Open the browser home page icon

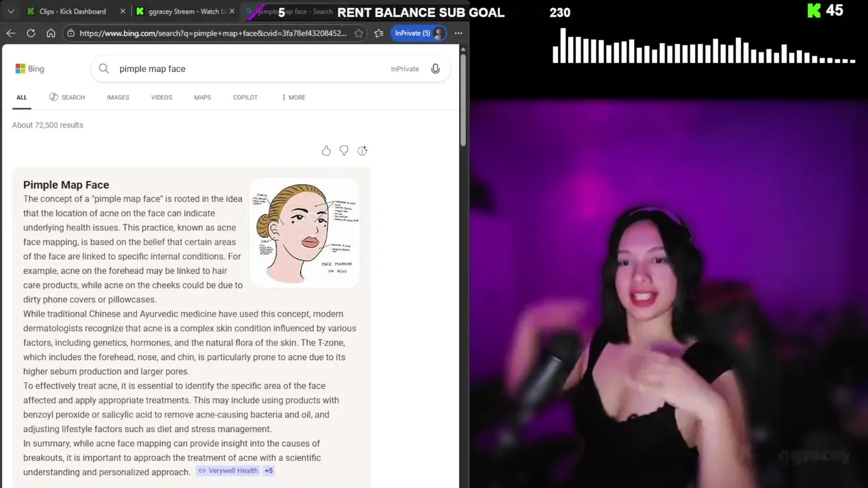[x=51, y=33]
